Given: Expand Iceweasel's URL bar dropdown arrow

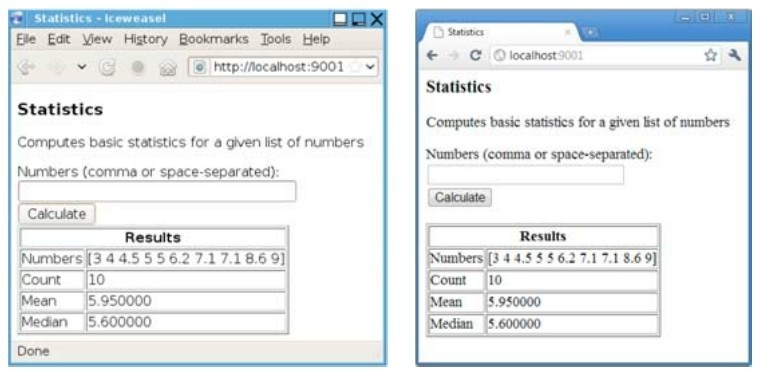Looking at the screenshot, I should coord(370,67).
